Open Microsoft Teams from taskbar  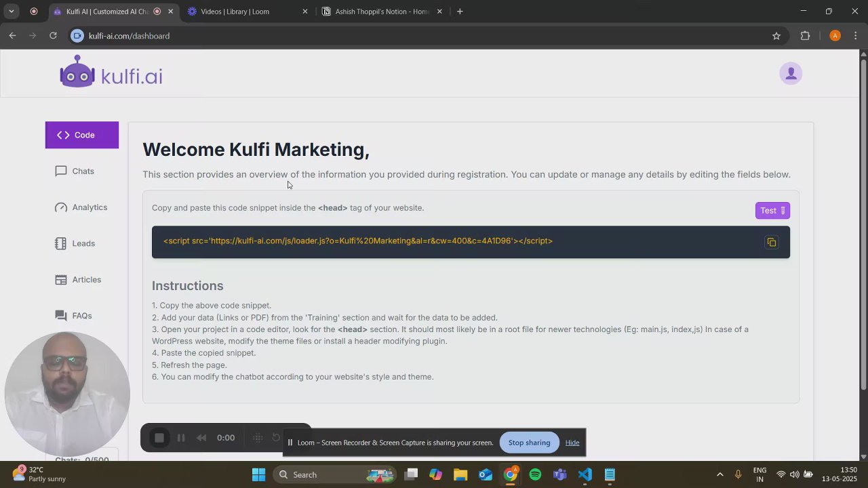[560, 474]
